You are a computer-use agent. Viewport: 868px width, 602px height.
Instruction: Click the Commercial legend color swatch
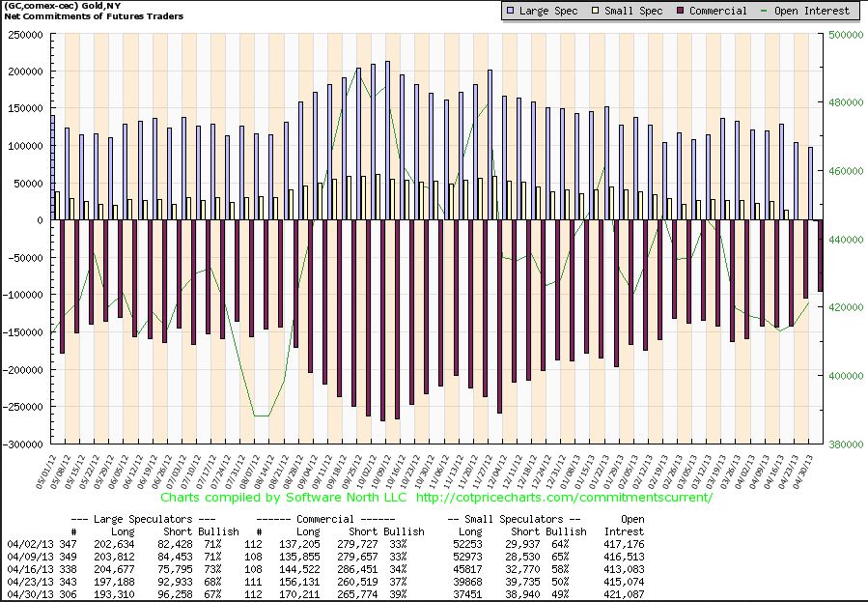click(681, 11)
